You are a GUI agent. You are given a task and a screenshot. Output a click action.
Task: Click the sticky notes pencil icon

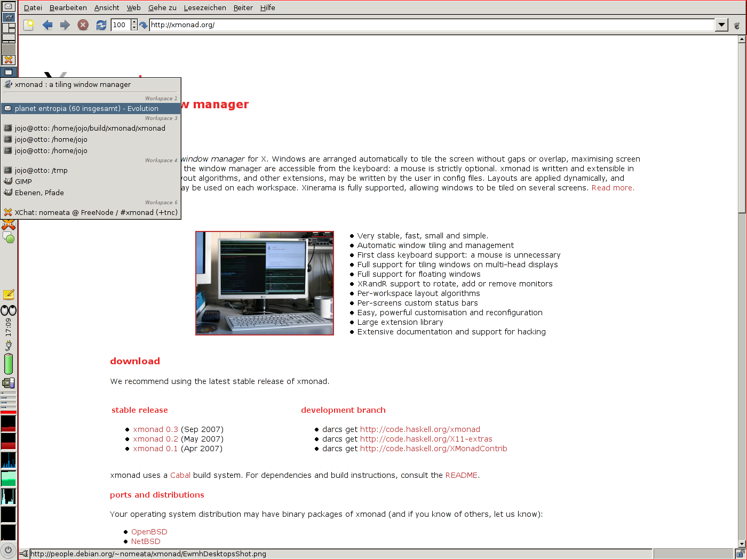point(9,294)
